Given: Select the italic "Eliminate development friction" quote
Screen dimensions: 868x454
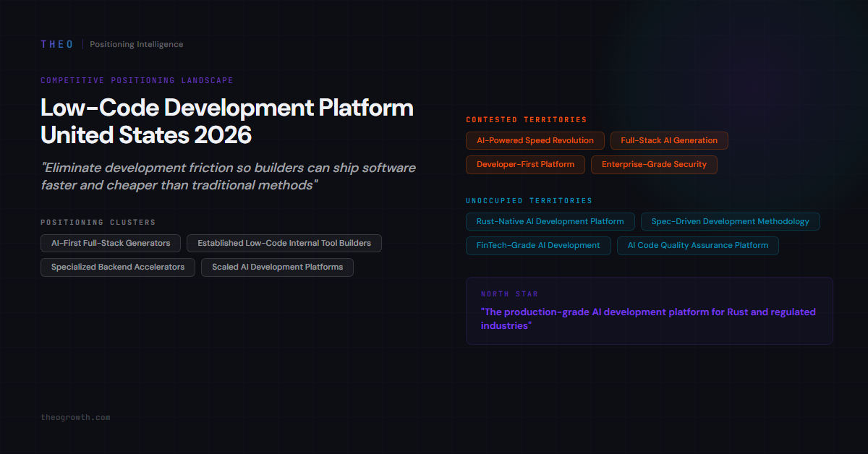Looking at the screenshot, I should [229, 176].
